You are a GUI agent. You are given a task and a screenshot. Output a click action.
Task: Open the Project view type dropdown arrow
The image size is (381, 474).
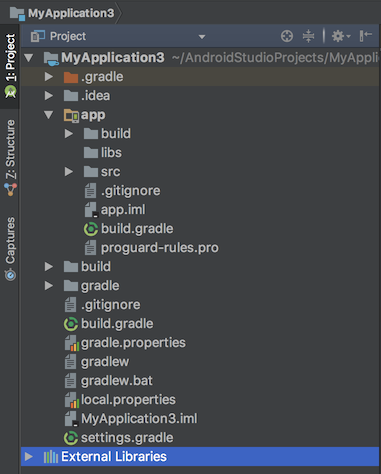click(x=202, y=37)
